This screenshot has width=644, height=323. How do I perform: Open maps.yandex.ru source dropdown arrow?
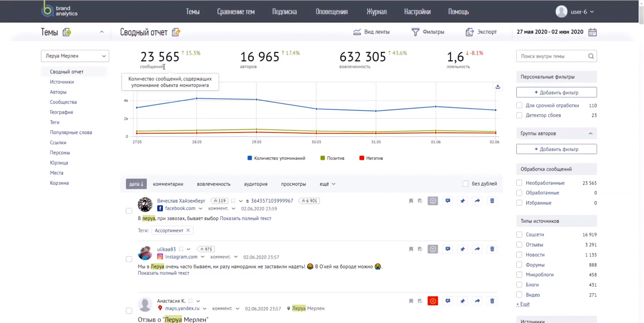coord(204,309)
